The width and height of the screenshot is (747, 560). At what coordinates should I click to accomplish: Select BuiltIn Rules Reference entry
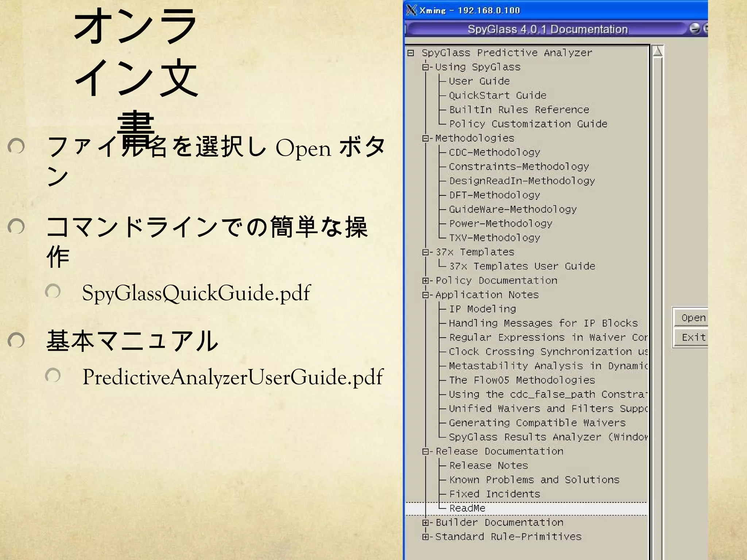519,110
